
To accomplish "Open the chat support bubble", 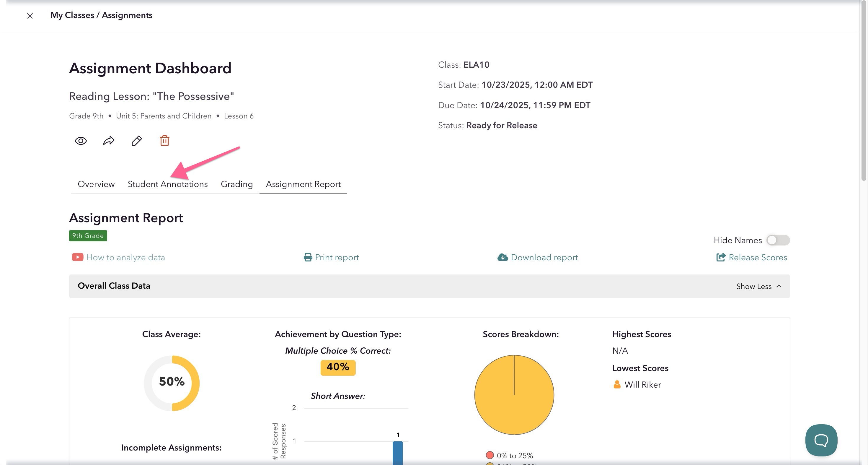I will click(x=821, y=440).
